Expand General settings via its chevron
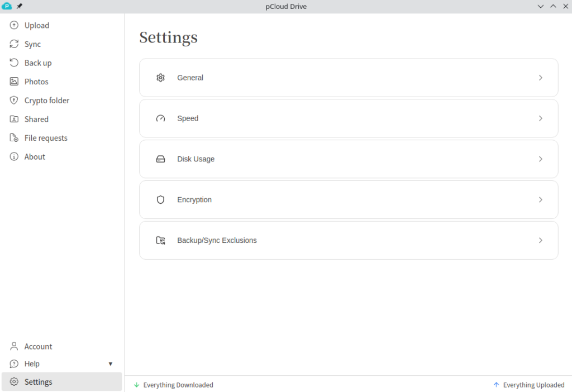Viewport: 572px width, 392px height. (x=540, y=78)
